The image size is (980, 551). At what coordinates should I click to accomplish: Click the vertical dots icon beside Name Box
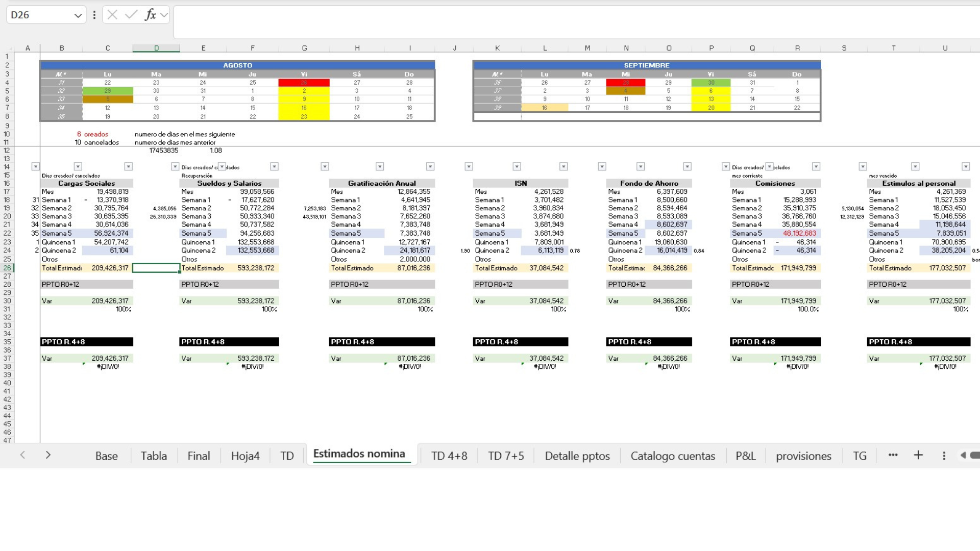(94, 15)
